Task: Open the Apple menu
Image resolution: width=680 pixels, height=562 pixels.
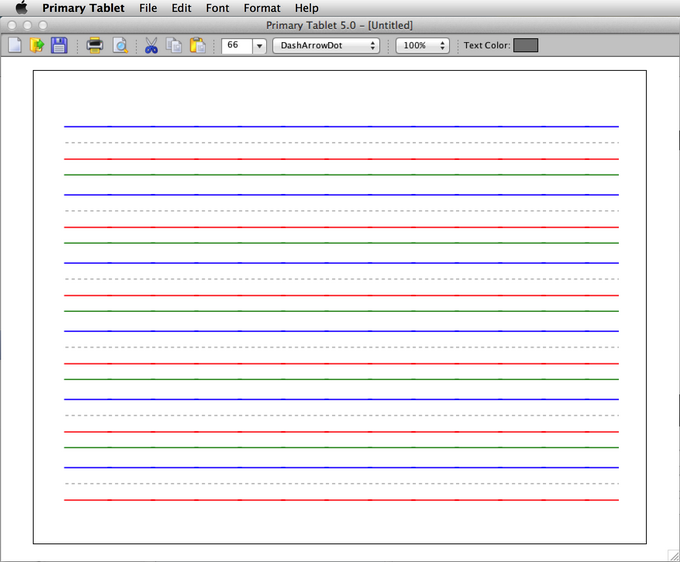Action: [x=21, y=8]
